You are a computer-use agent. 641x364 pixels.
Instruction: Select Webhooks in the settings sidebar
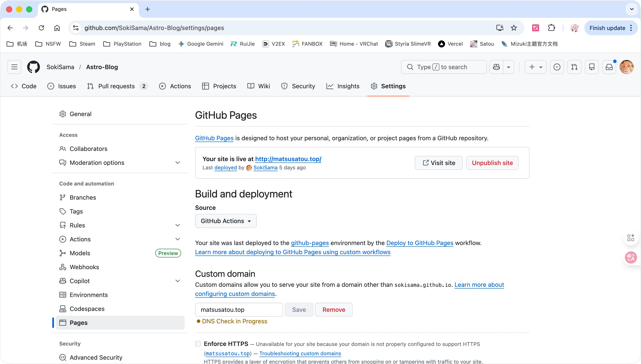pos(84,267)
